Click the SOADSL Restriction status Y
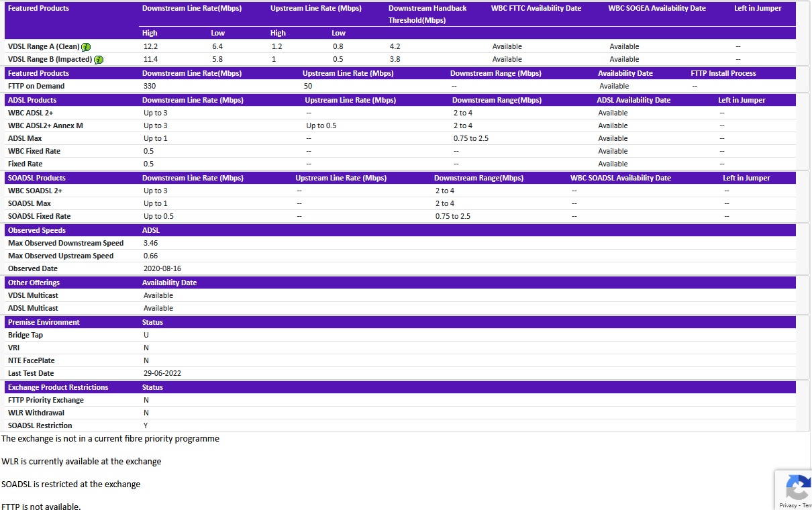Screen dimensions: 812x510 tap(145, 425)
